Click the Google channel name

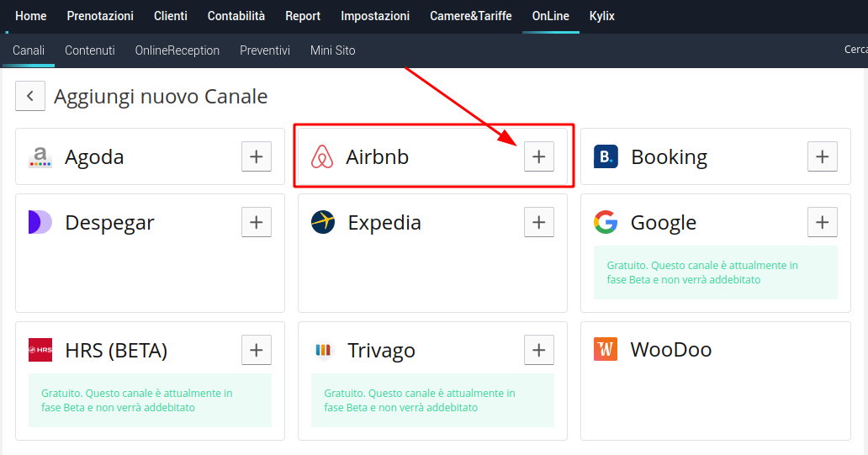(664, 223)
